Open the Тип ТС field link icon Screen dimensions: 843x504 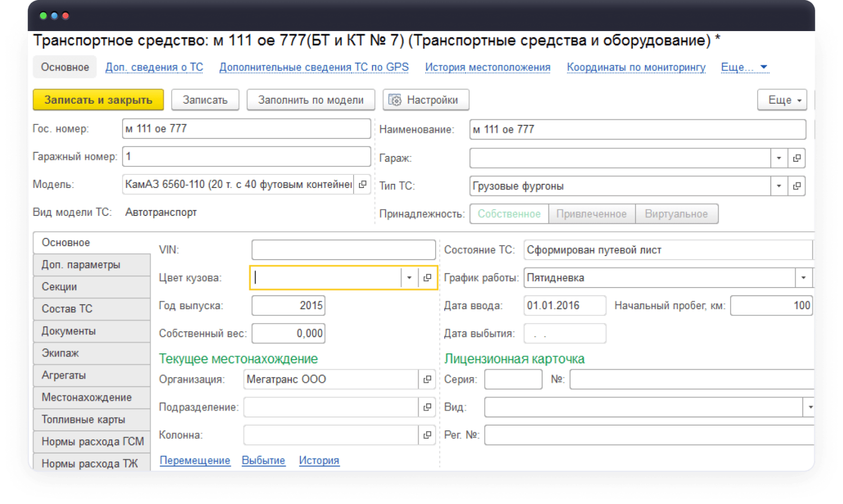tap(797, 186)
